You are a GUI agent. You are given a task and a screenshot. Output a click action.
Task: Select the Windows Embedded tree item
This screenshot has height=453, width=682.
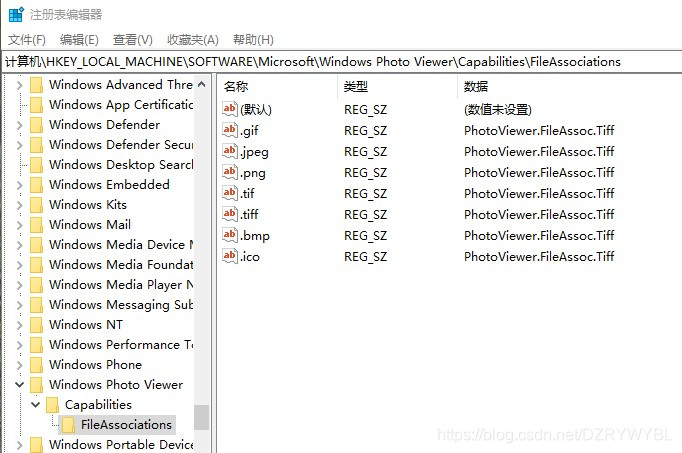tap(109, 185)
